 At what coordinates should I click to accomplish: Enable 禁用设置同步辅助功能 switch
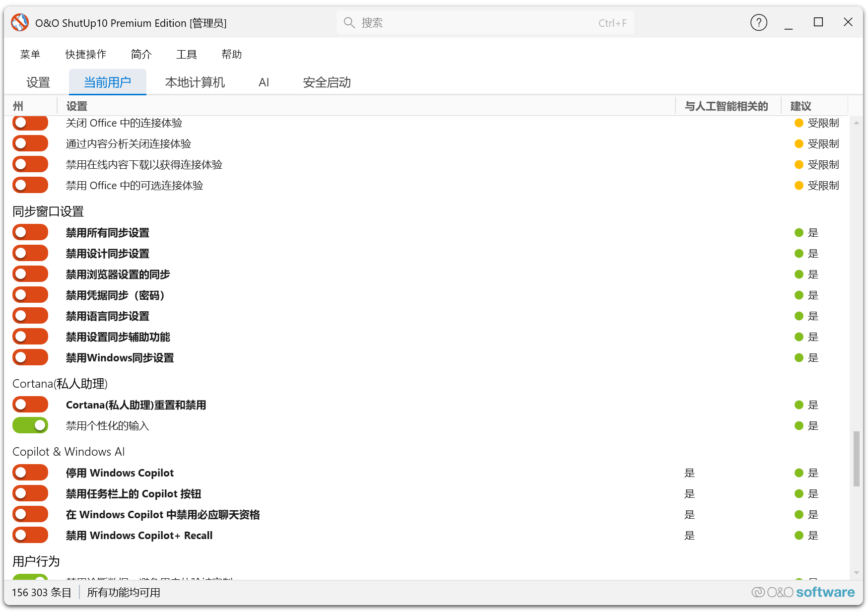pos(30,337)
